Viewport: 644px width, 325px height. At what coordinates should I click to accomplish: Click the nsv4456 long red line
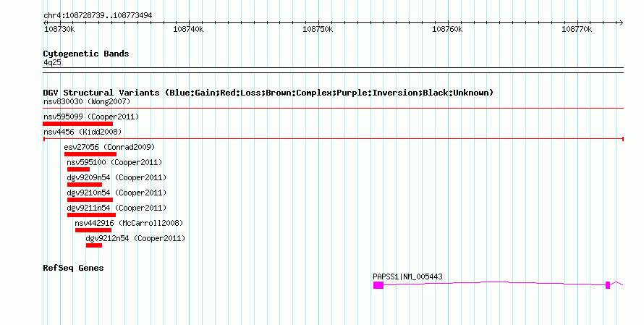(x=333, y=139)
